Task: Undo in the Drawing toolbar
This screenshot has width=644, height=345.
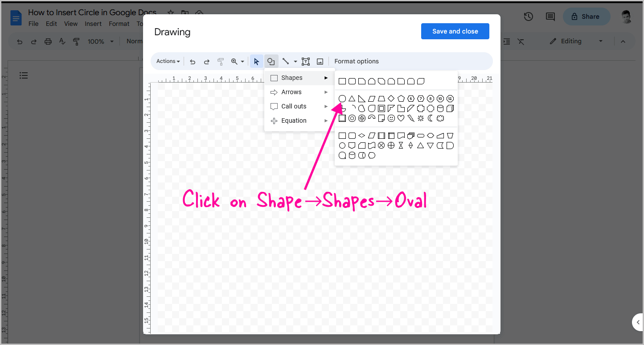Action: coord(193,61)
